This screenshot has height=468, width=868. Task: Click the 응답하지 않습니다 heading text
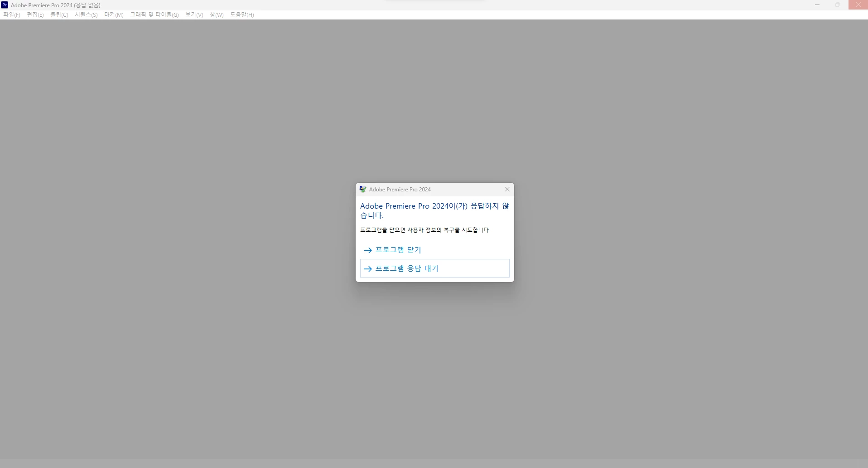click(434, 211)
